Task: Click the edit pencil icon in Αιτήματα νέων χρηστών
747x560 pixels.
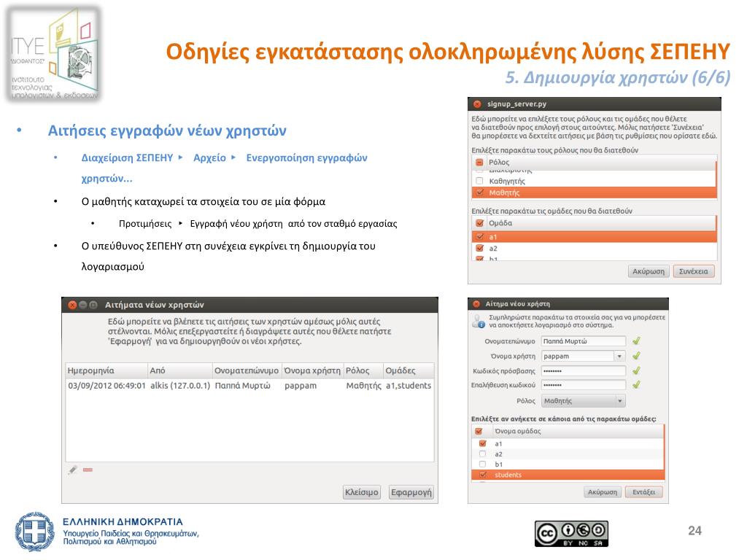Action: (x=72, y=470)
